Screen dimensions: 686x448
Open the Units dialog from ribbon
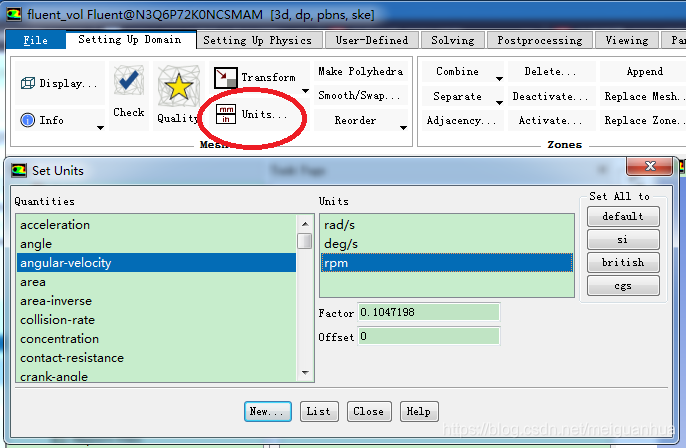252,114
